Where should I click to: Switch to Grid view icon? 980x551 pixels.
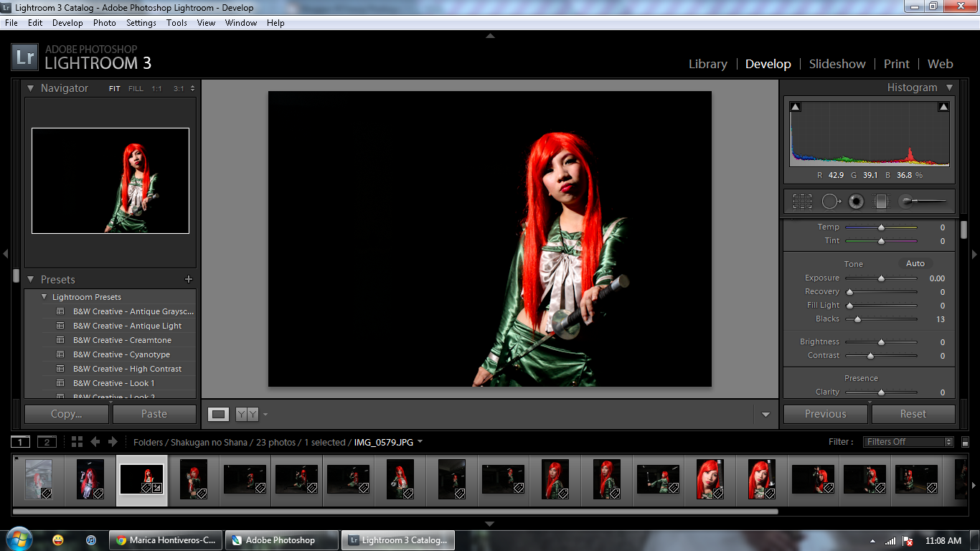point(77,442)
